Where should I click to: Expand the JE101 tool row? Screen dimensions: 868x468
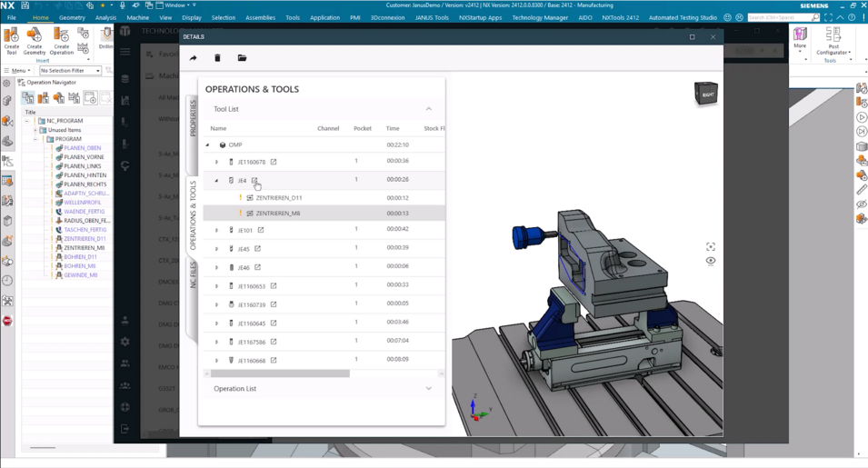click(216, 230)
